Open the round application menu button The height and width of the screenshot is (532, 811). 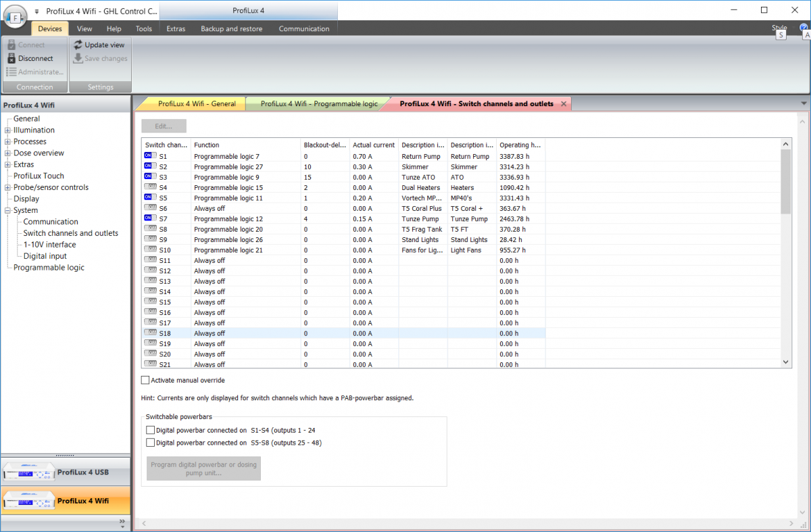click(x=15, y=16)
